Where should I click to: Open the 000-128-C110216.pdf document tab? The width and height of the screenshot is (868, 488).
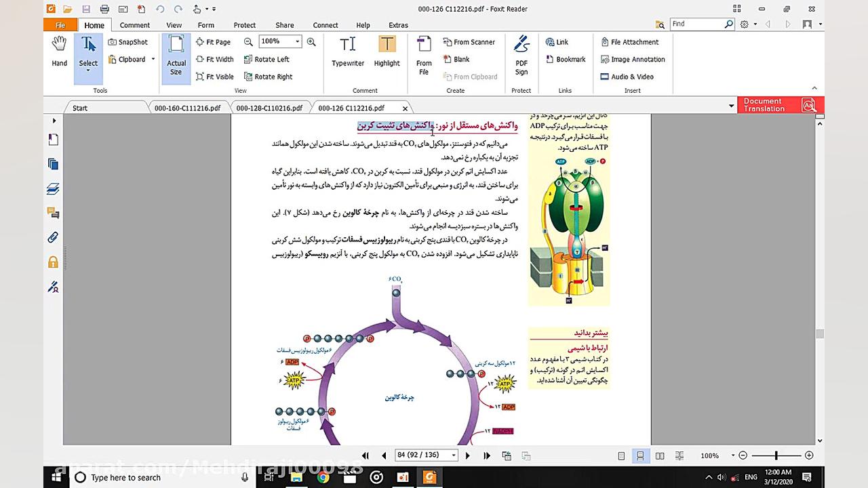tap(268, 107)
